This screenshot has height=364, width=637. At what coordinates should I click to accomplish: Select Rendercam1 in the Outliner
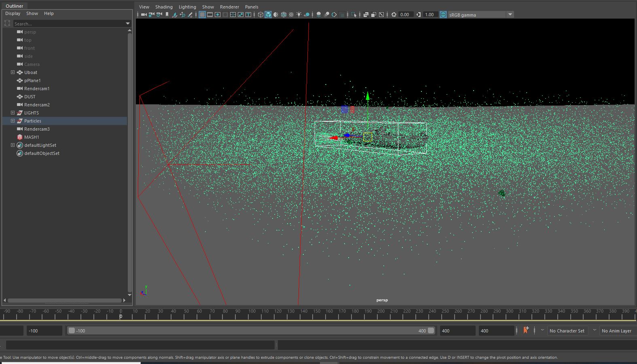tap(37, 89)
